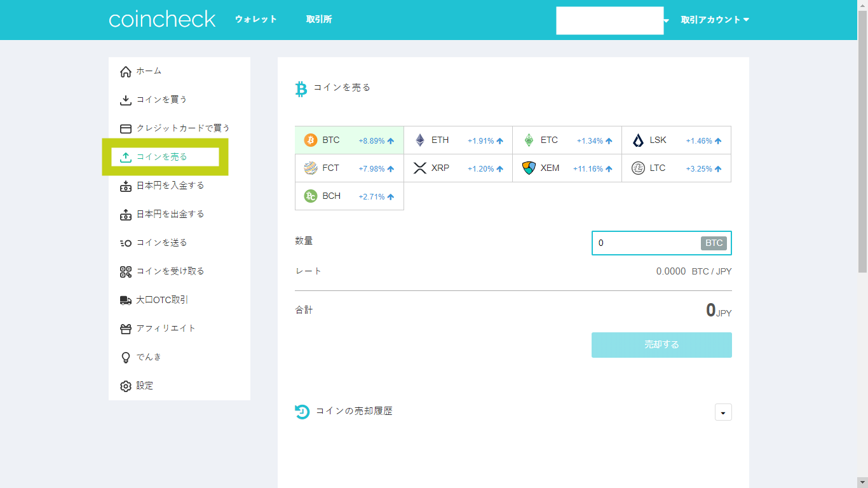
Task: Click the scrollbar up arrow
Action: [862, 5]
